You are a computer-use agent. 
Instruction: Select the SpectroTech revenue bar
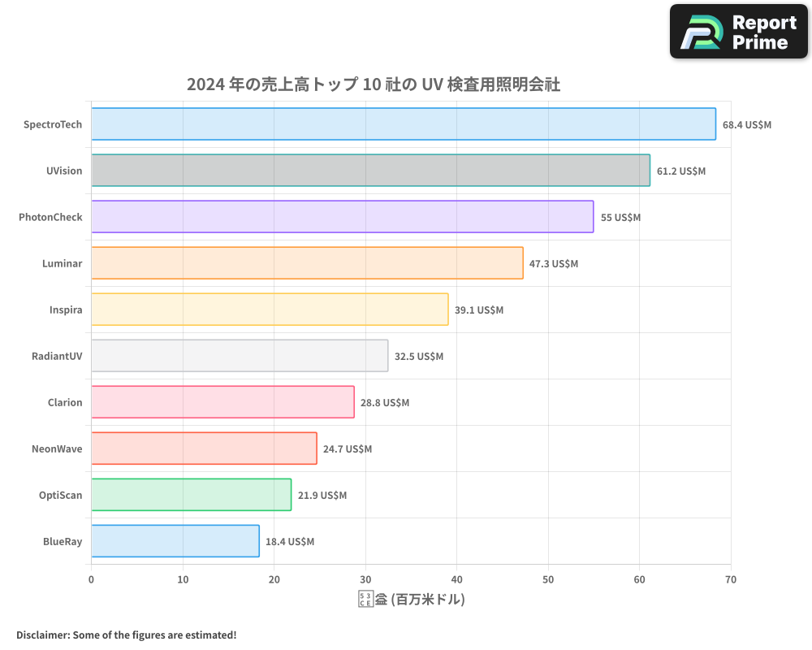click(403, 124)
